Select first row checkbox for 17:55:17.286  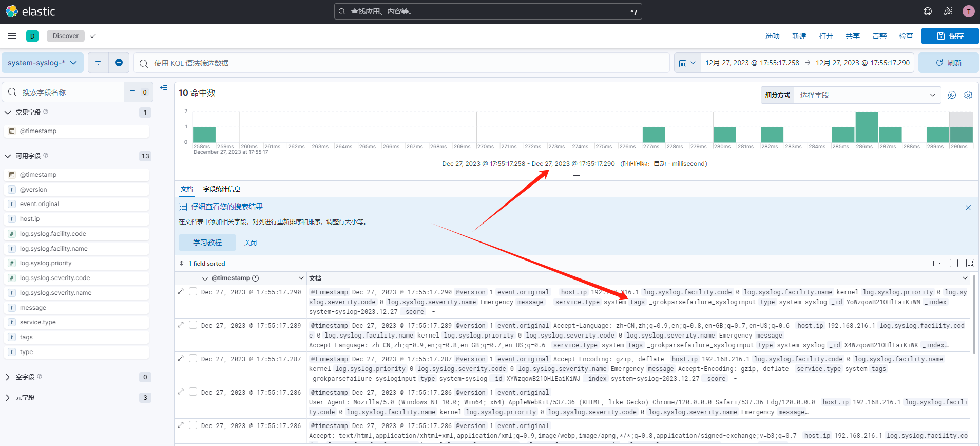point(193,392)
